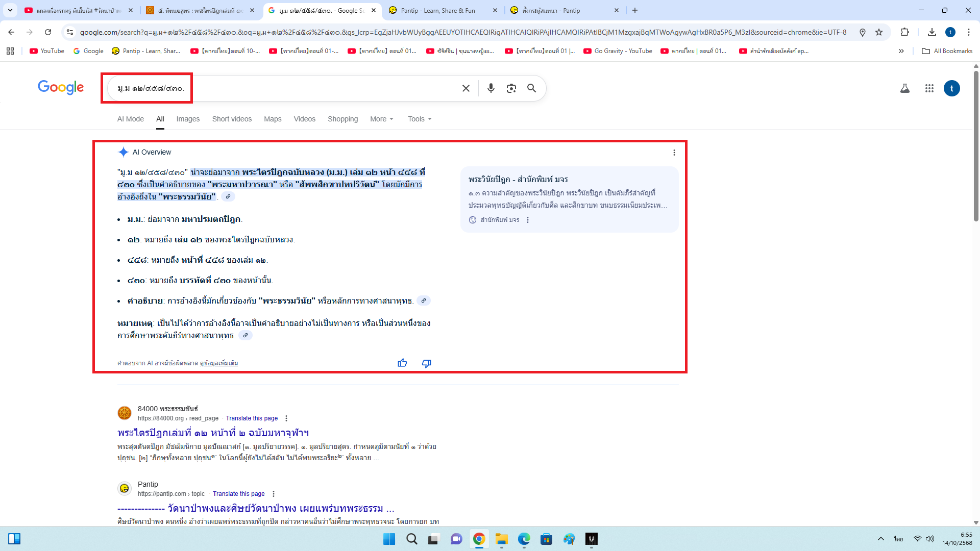980x551 pixels.
Task: Give thumbs down to AI Overview
Action: tap(426, 363)
